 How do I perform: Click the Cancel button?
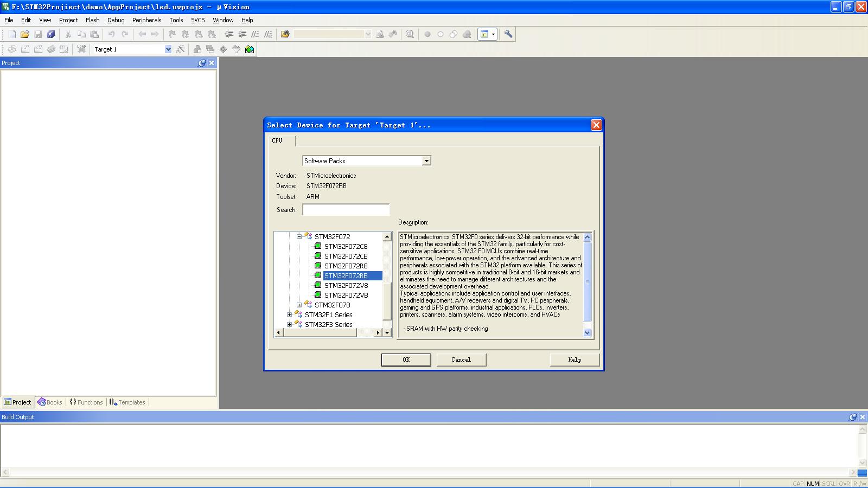pos(461,359)
